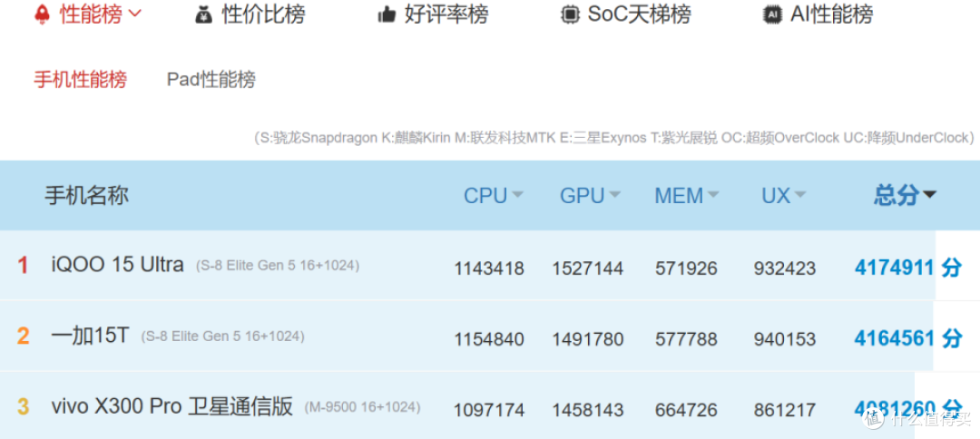Image resolution: width=980 pixels, height=439 pixels.
Task: Sort by UX column arrow
Action: tap(799, 195)
